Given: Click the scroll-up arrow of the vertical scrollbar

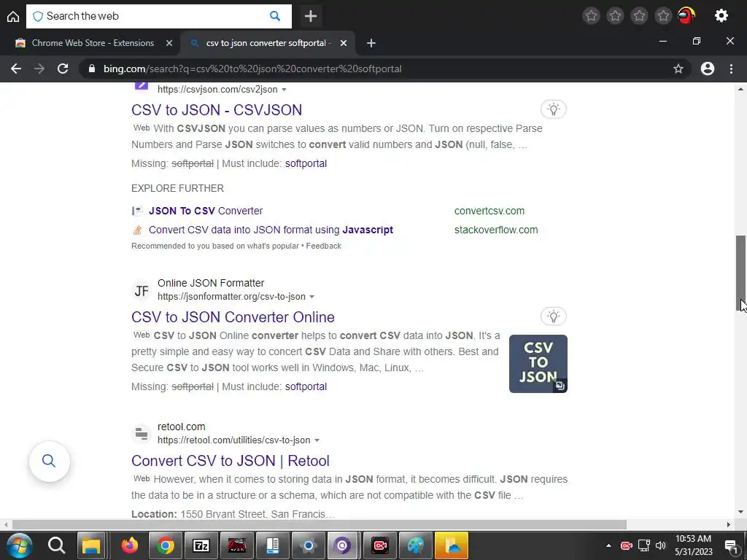Looking at the screenshot, I should tap(741, 89).
